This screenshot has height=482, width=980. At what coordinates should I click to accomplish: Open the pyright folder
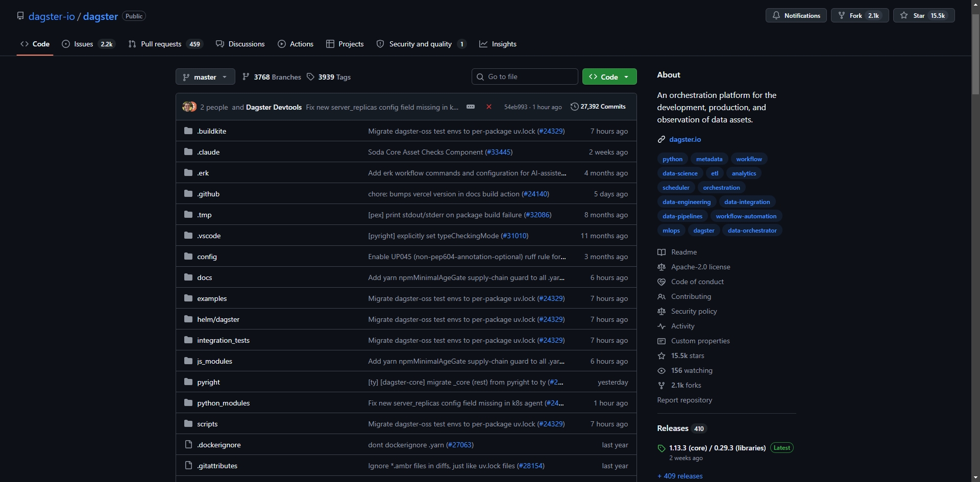click(x=208, y=382)
